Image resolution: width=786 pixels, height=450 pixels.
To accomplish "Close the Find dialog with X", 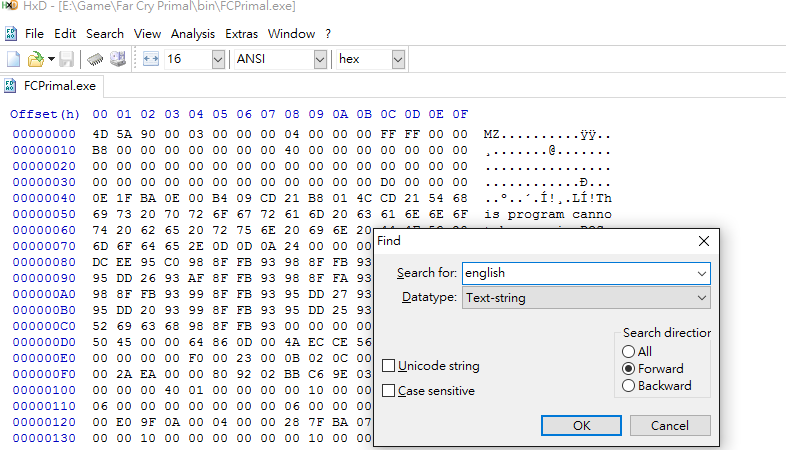I will tap(704, 241).
